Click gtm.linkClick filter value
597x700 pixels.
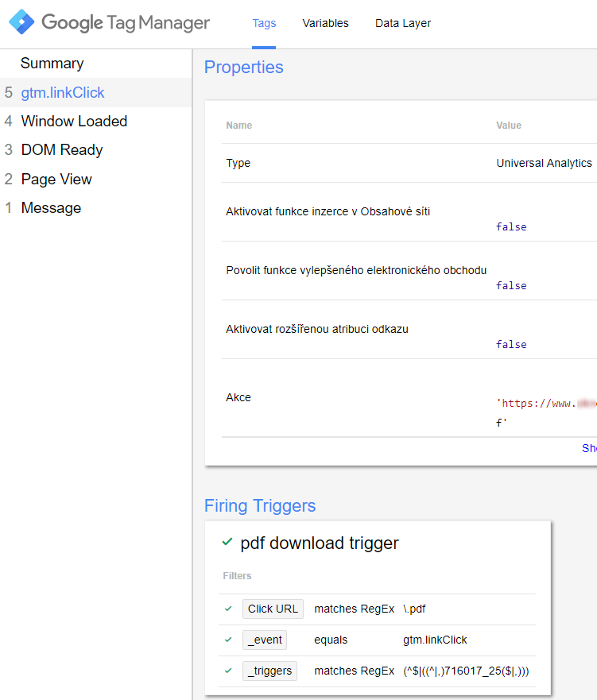click(x=435, y=640)
